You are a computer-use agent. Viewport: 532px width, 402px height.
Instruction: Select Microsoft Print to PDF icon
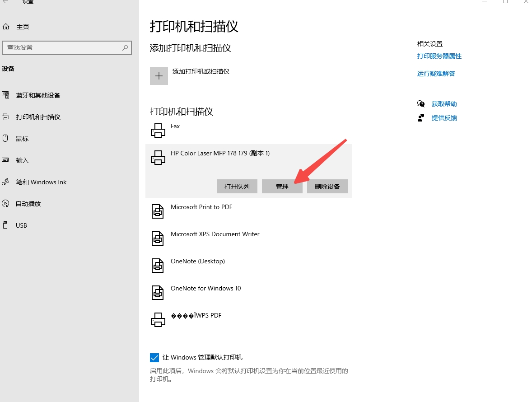tap(158, 211)
